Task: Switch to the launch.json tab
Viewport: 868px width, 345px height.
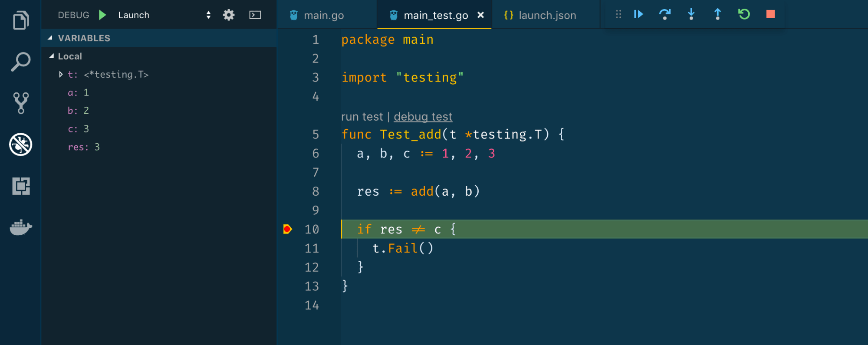Action: pos(547,15)
